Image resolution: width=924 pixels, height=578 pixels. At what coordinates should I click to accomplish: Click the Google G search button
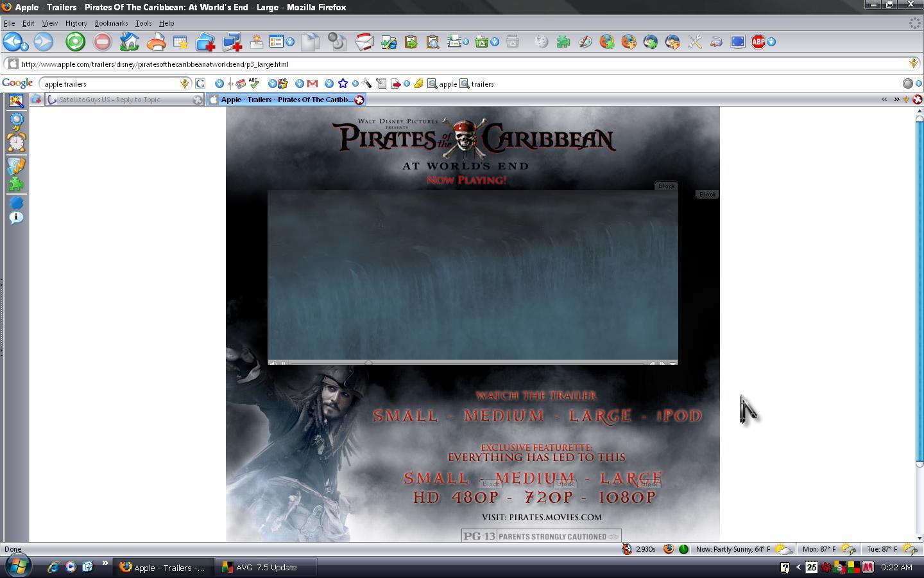coord(200,83)
